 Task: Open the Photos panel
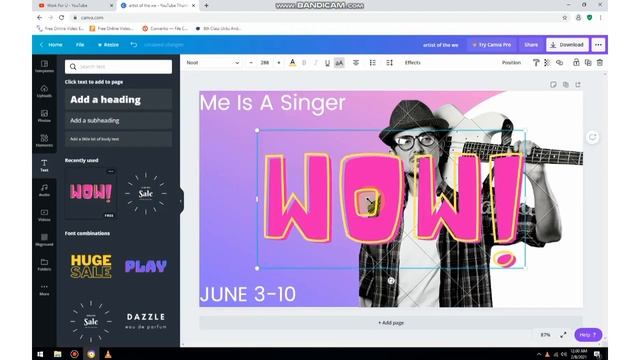44,116
